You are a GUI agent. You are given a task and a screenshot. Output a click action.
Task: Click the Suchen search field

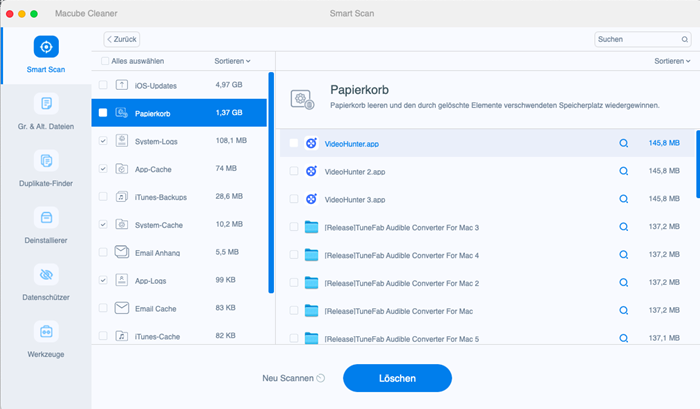[642, 39]
